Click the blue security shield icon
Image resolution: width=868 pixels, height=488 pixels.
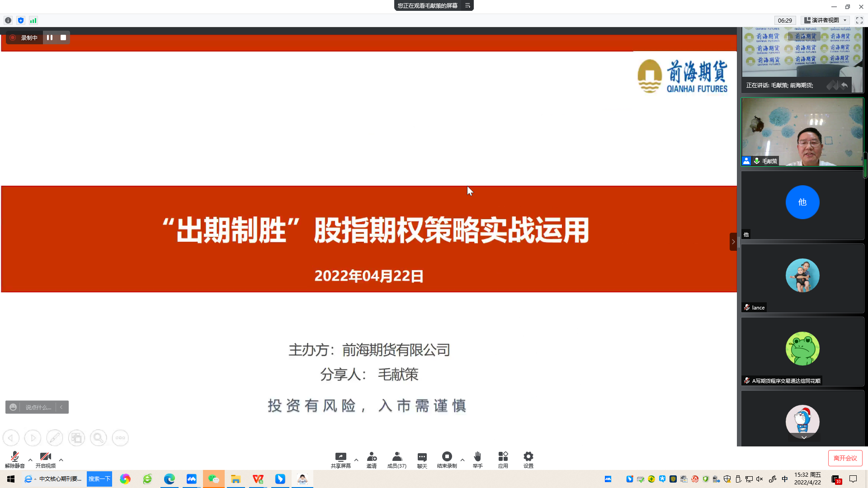point(21,20)
